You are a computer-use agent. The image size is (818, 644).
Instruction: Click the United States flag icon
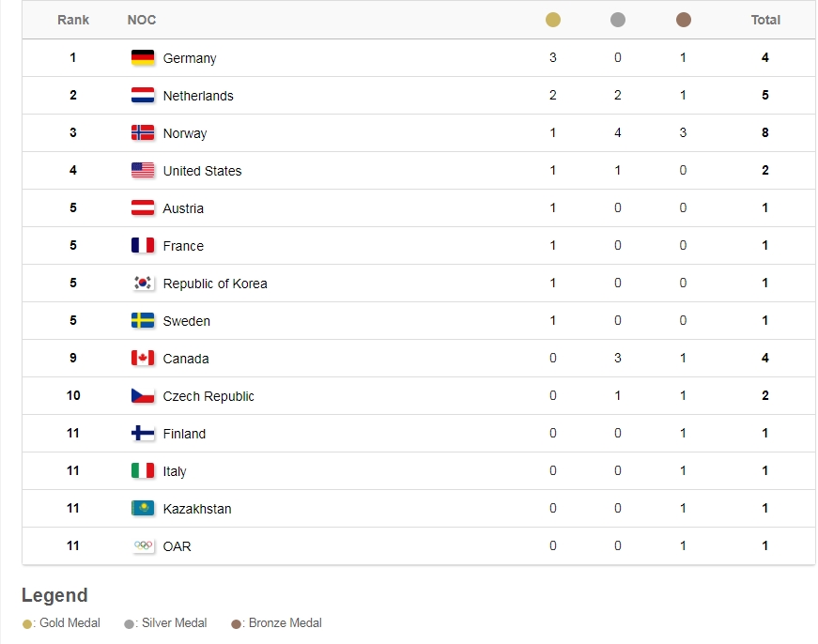(143, 171)
